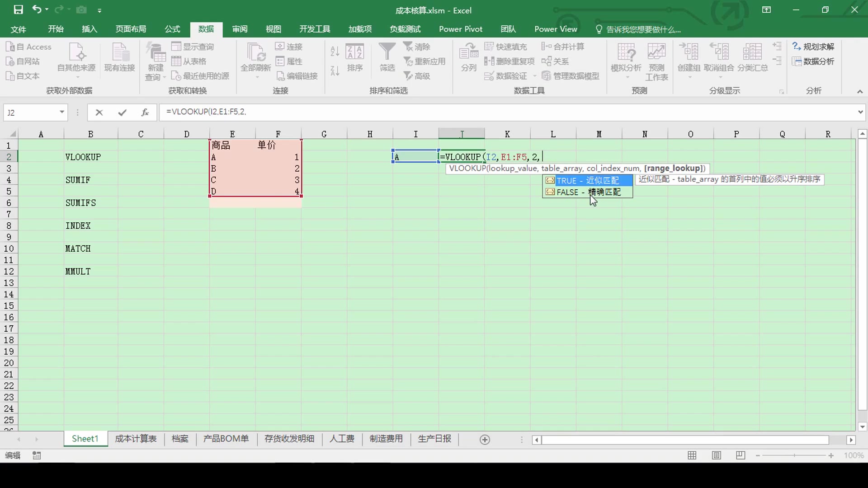Confirm formula with the checkmark Enter button
The width and height of the screenshot is (868, 488).
(x=122, y=113)
